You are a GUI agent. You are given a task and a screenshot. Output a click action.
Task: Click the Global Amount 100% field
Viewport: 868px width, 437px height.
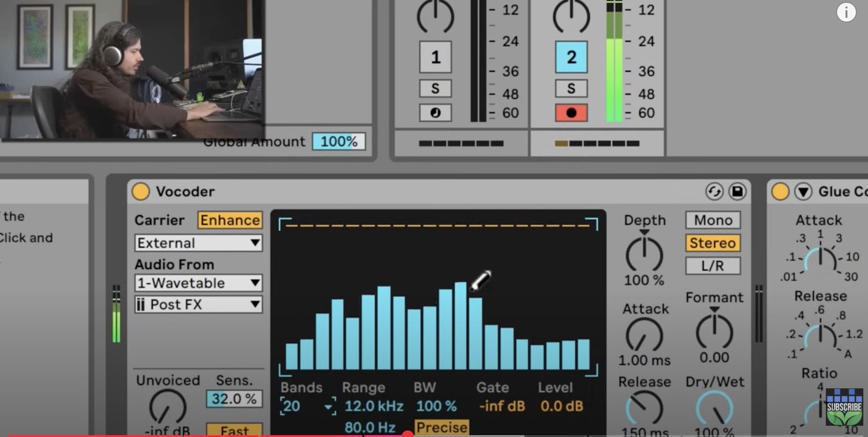(338, 142)
